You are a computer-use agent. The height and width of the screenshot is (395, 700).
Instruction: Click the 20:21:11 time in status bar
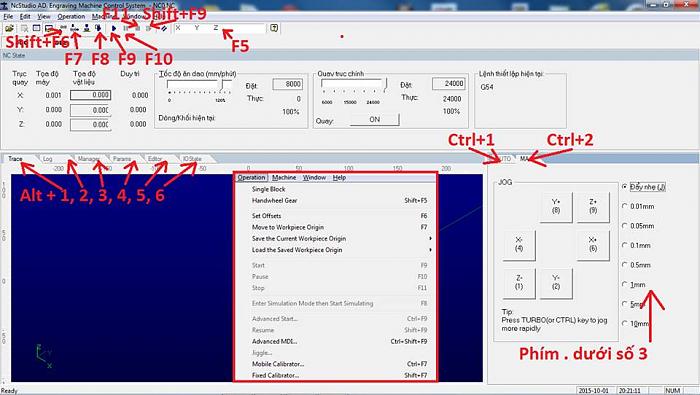629,391
